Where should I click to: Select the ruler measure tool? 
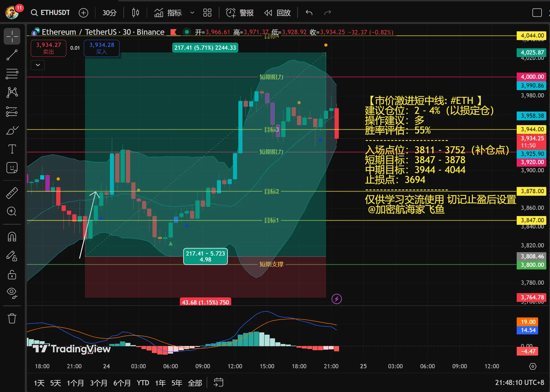coord(12,193)
